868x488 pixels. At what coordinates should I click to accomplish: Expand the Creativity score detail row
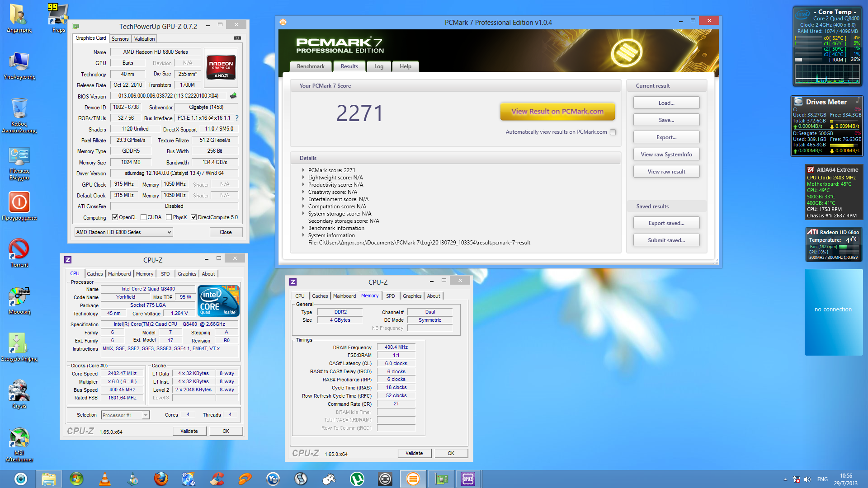(303, 192)
